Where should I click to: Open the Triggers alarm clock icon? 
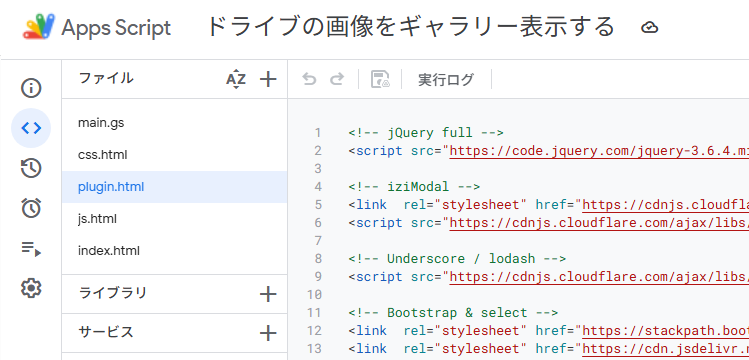[31, 208]
